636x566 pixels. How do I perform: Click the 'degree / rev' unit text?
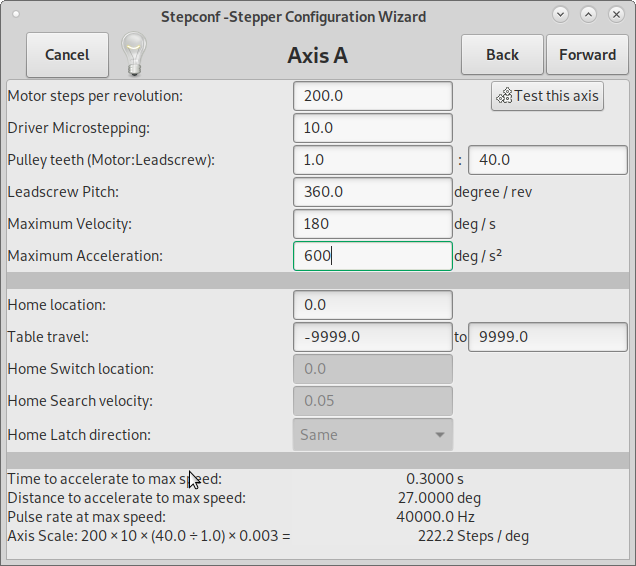coord(493,192)
